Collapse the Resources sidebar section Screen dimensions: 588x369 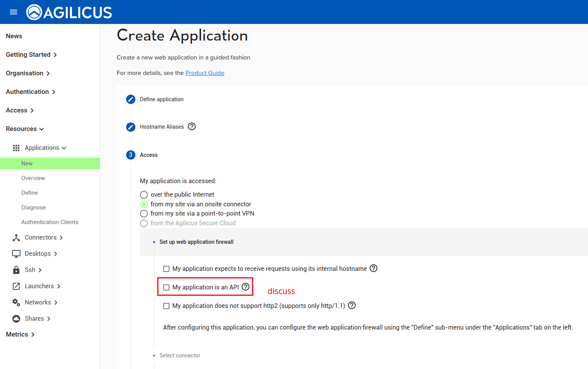25,129
